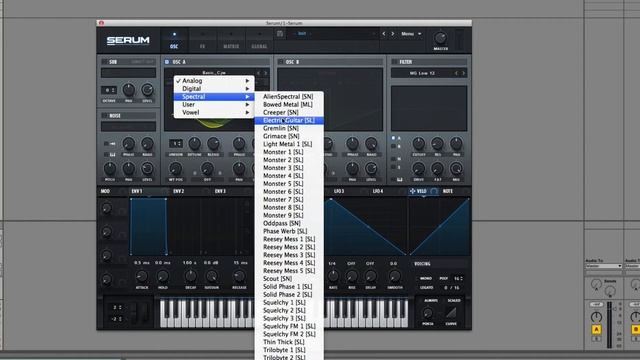Screen dimensions: 640x360
Task: Open the NOTE modulation tab
Action: [448, 191]
